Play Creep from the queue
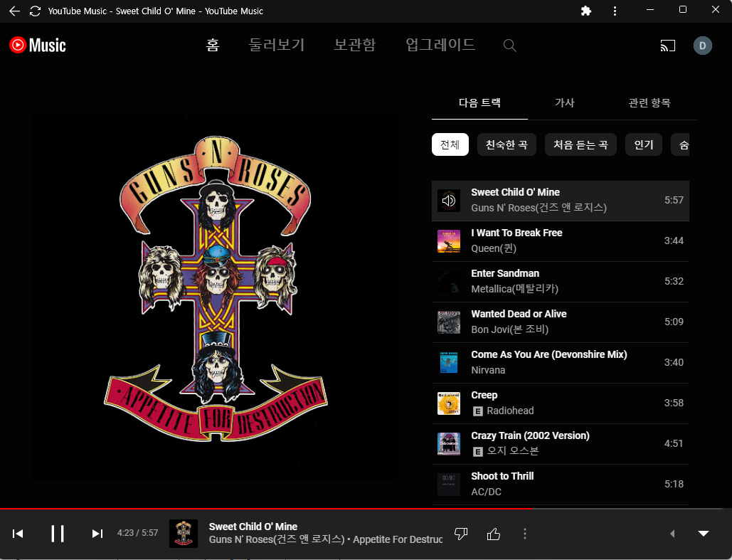Viewport: 732px width, 560px height. pyautogui.click(x=561, y=403)
